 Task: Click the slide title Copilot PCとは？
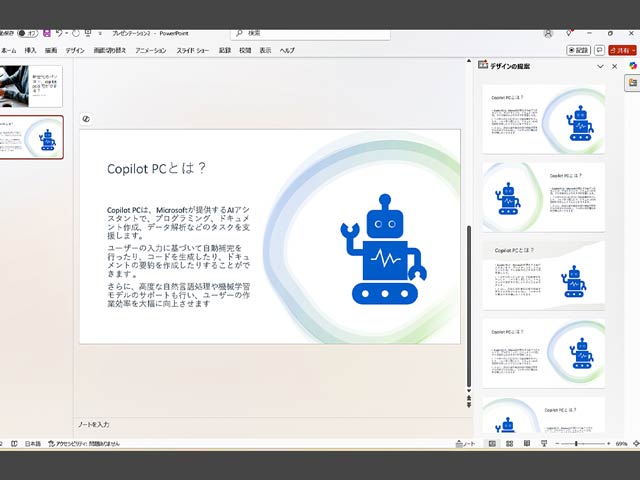tap(157, 169)
